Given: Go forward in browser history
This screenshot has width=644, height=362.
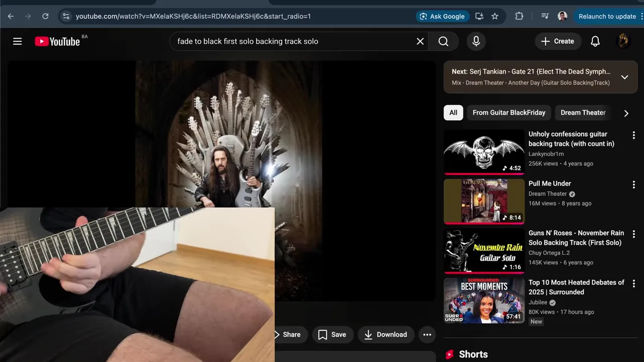Looking at the screenshot, I should 28,16.
